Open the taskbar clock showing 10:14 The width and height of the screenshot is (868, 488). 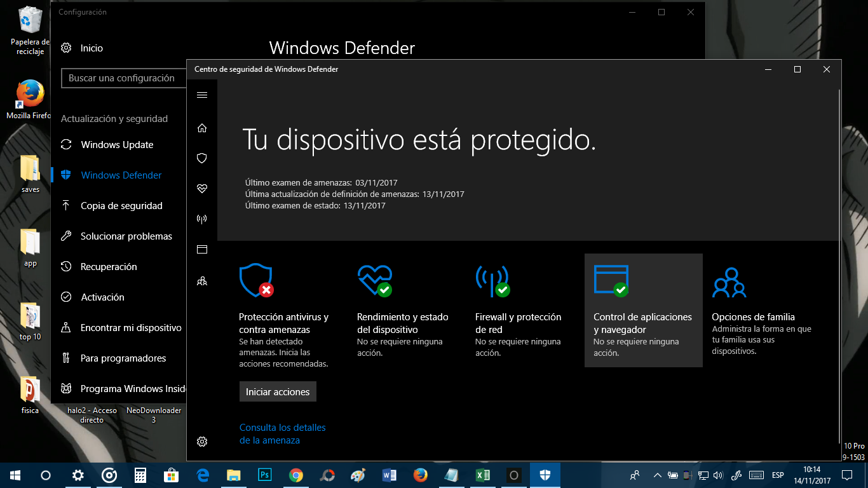tap(811, 475)
